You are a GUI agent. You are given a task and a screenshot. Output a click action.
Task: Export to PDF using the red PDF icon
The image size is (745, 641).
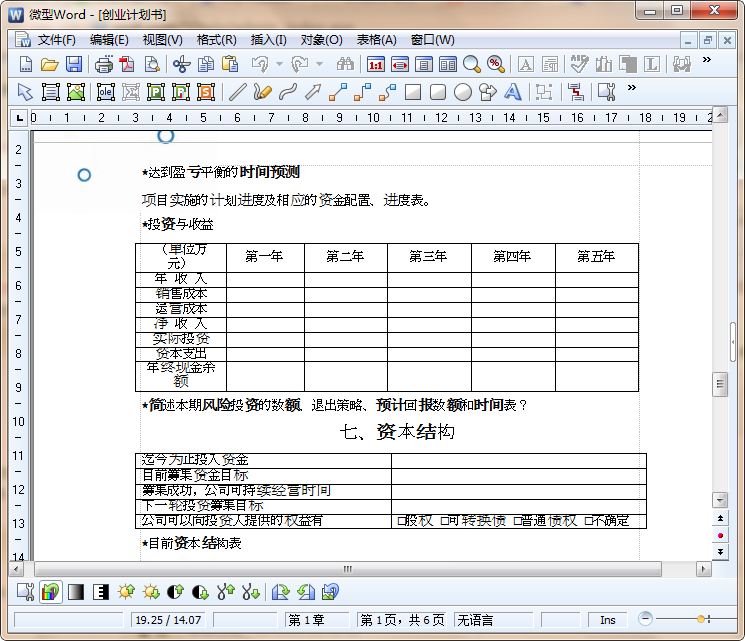coord(127,64)
